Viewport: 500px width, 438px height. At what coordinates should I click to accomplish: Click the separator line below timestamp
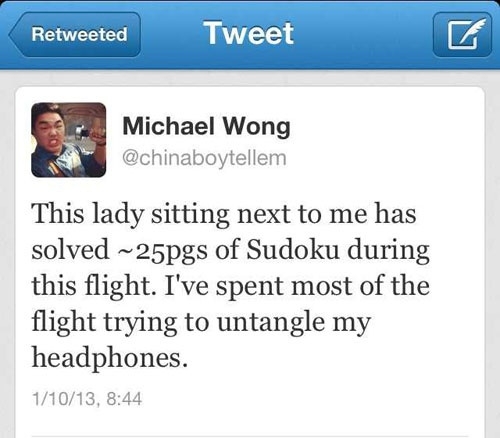point(250,436)
